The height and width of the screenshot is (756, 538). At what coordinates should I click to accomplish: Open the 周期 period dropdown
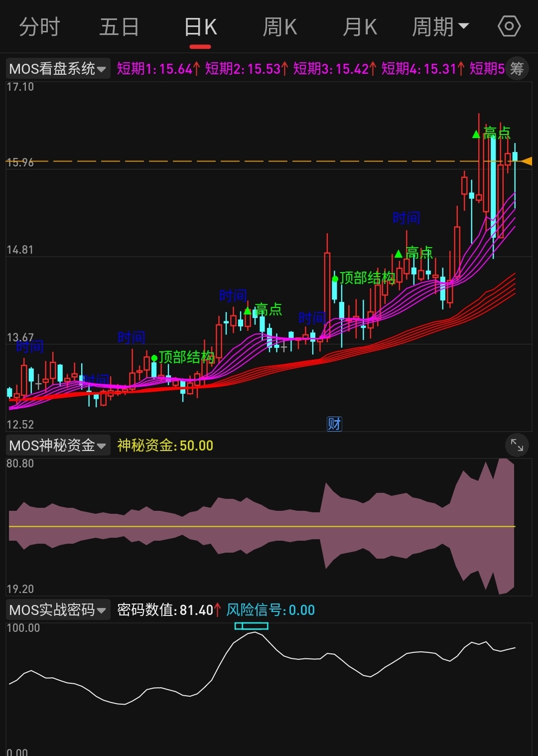pyautogui.click(x=440, y=27)
